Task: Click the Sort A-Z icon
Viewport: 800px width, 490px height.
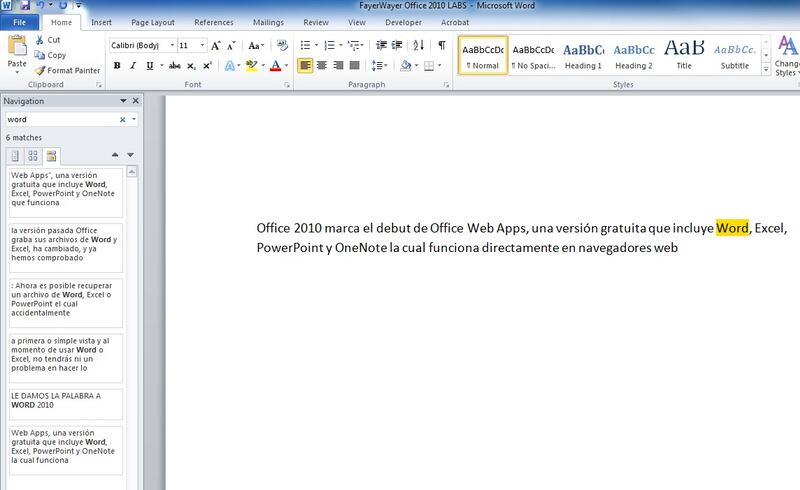Action: pos(418,45)
